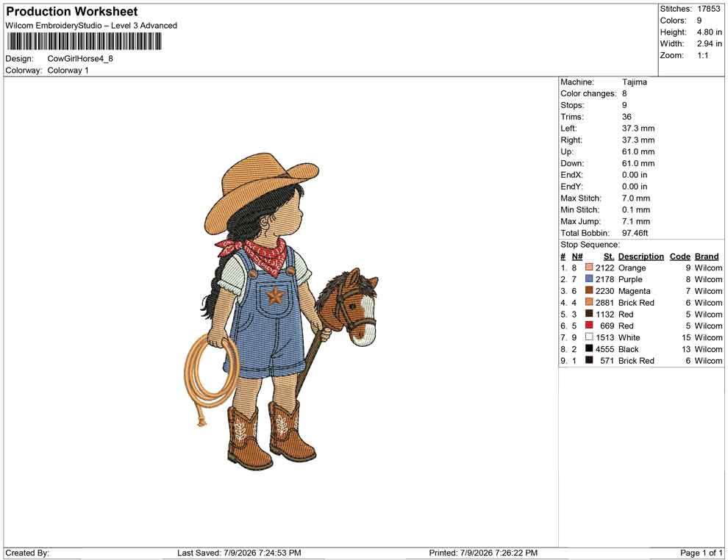Image resolution: width=728 pixels, height=560 pixels.
Task: Click code '13' in the Black row
Action: coord(686,349)
